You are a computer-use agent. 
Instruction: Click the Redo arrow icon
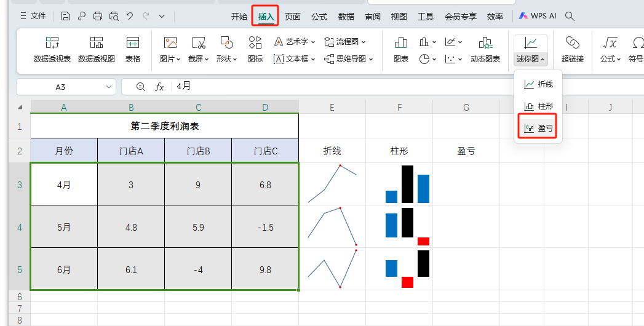[x=146, y=16]
